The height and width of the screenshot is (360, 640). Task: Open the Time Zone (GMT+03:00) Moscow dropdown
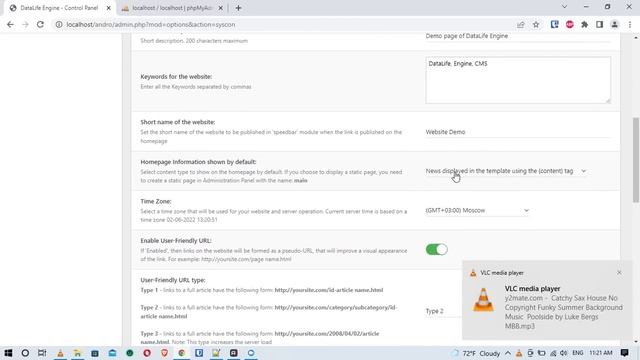pyautogui.click(x=477, y=210)
